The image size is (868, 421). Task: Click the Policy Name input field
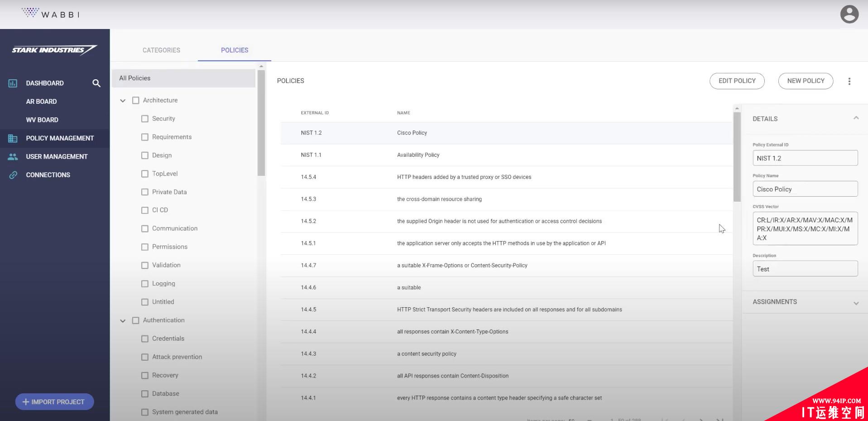tap(805, 189)
